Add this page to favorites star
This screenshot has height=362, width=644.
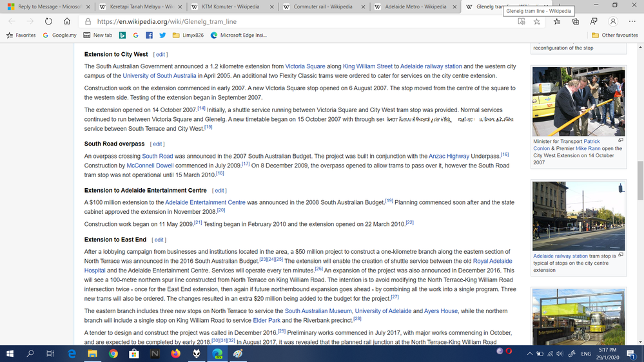pos(537,21)
